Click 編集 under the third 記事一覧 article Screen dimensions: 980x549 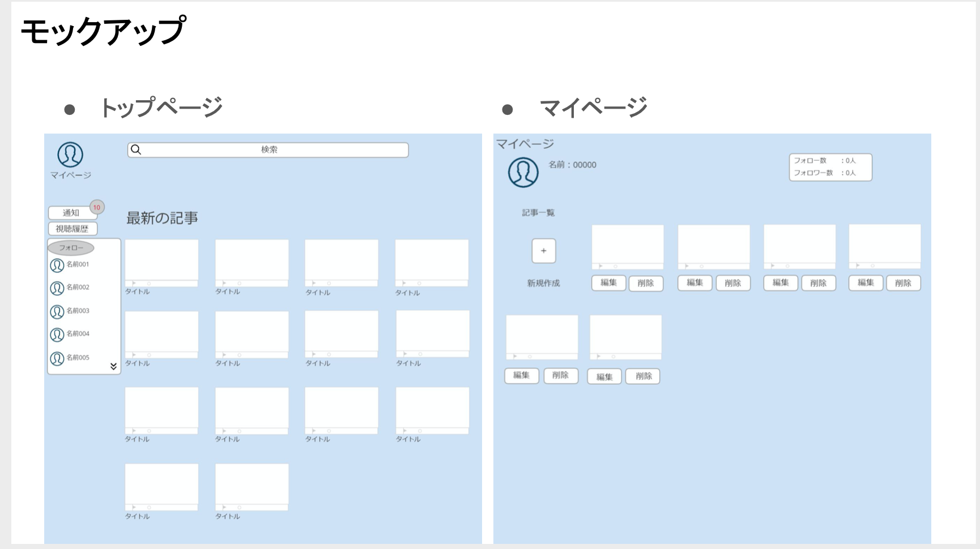pyautogui.click(x=781, y=283)
